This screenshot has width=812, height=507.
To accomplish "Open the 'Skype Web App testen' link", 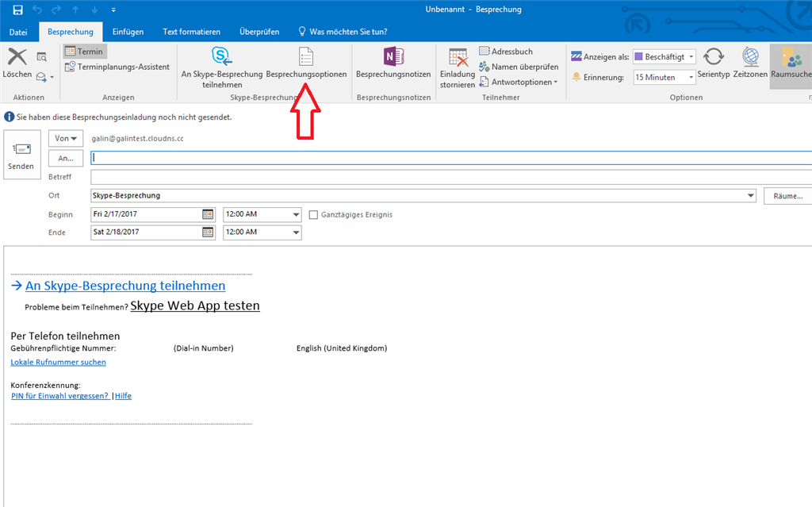I will (x=195, y=305).
